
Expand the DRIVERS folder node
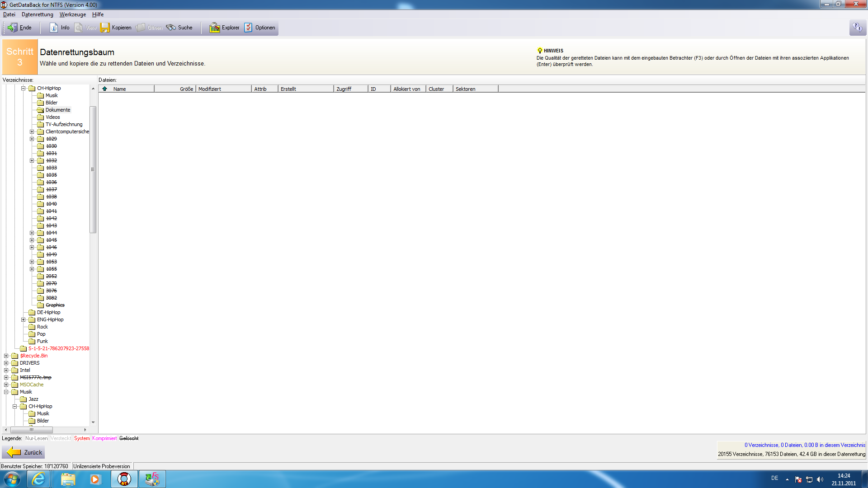tap(6, 363)
